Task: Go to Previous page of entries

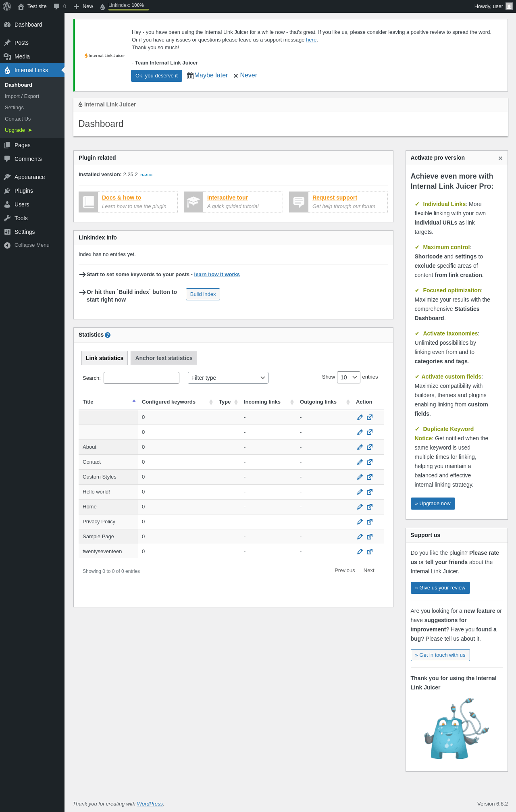Action: (x=345, y=570)
